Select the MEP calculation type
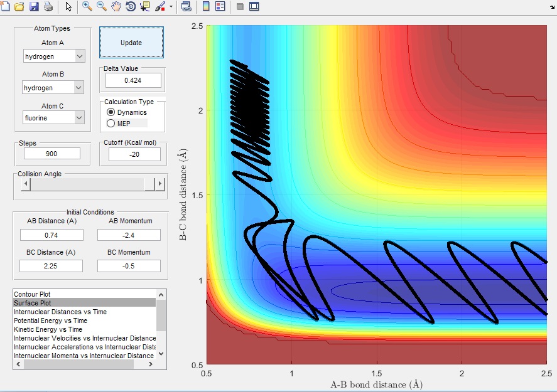This screenshot has width=557, height=392. tap(119, 124)
